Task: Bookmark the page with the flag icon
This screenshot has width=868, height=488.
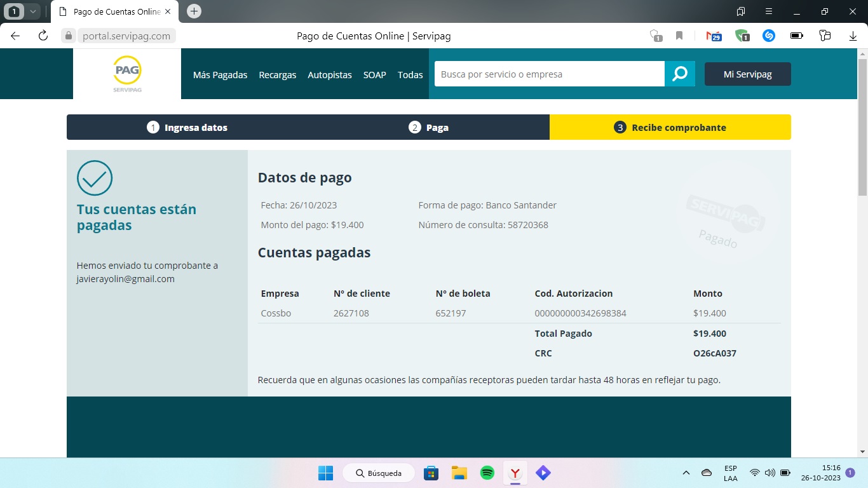Action: click(679, 36)
